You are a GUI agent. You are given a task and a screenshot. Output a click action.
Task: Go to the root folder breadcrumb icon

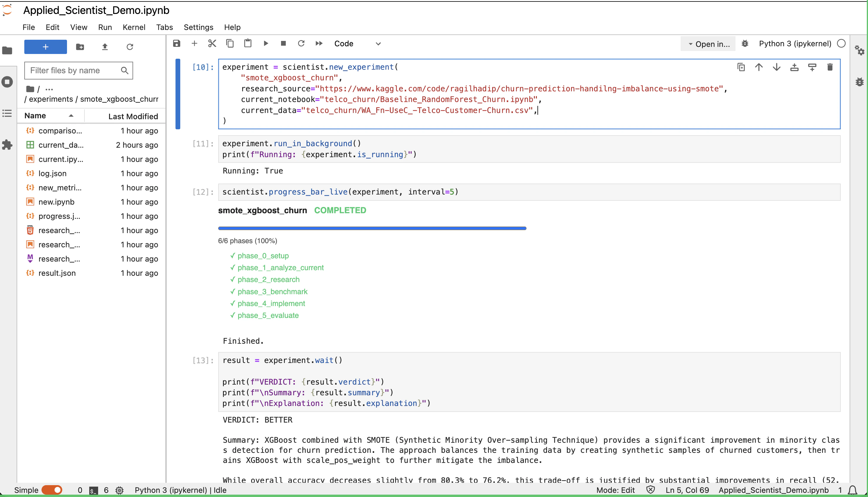tap(30, 89)
